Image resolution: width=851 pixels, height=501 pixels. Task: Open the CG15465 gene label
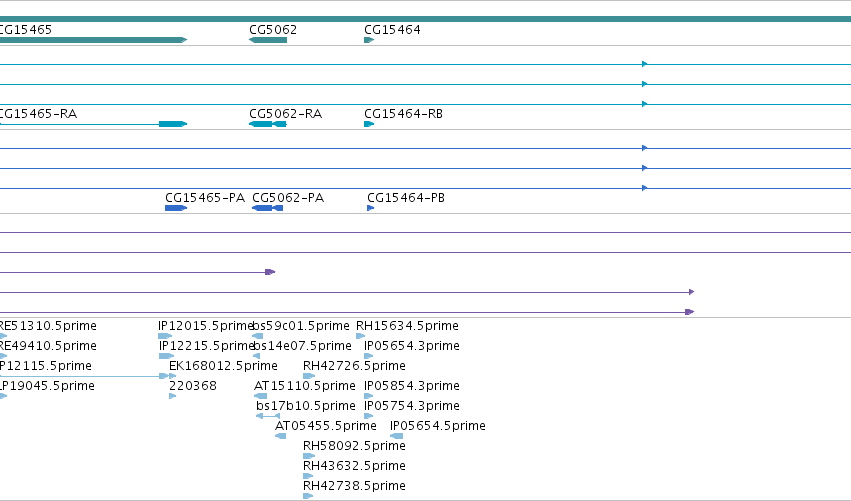point(26,30)
